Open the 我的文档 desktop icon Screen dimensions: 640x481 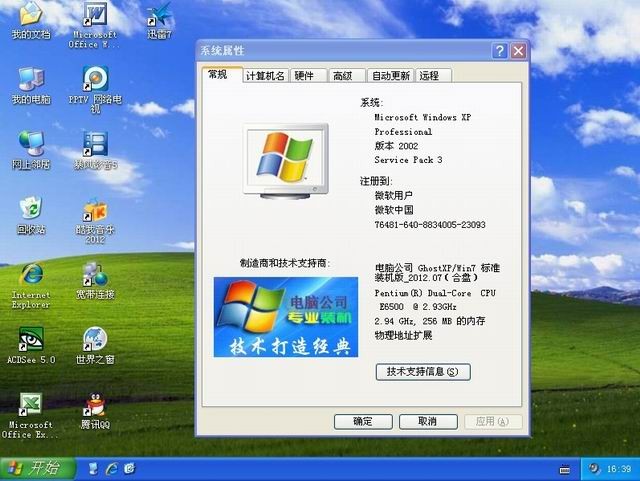tap(31, 20)
